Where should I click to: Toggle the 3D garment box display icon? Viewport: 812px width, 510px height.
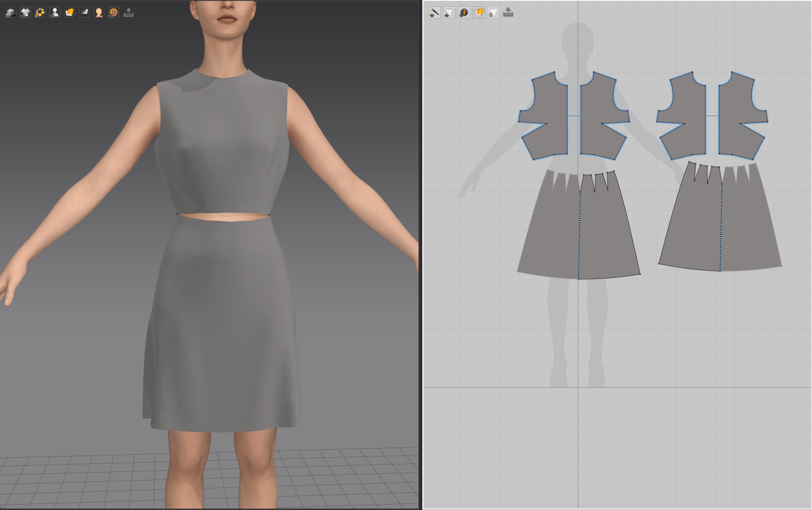point(11,12)
